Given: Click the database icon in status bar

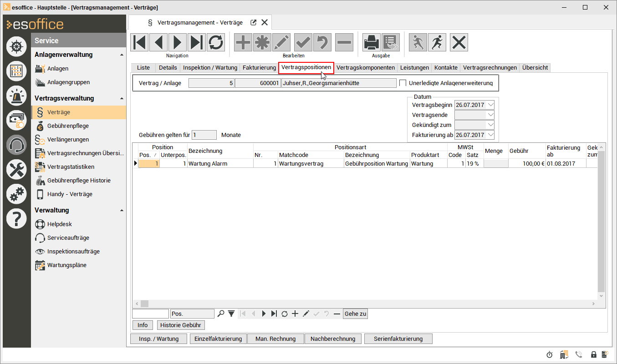Looking at the screenshot, I should (x=605, y=355).
